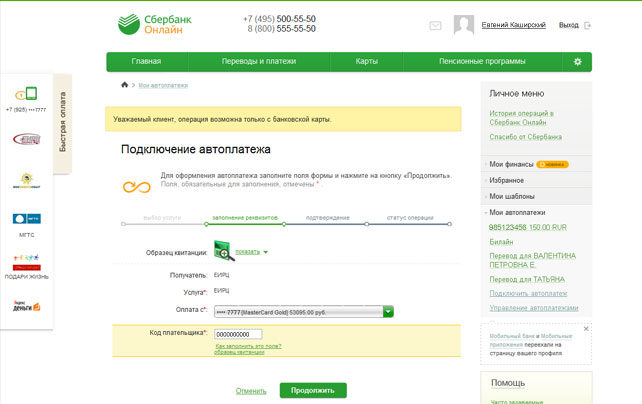Click the receipt sample magnifier icon

pos(224,251)
